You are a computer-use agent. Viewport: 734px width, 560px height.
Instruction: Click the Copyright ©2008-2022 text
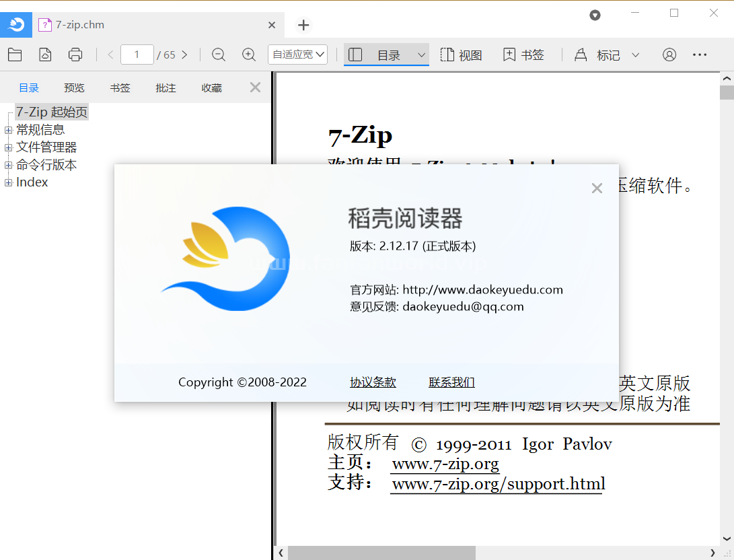click(242, 382)
